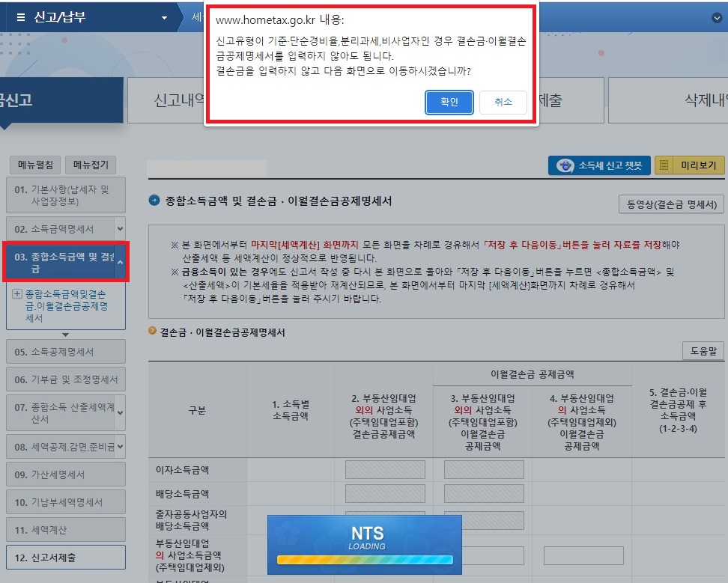728x583 pixels.
Task: Open the 동영상(결손금 명세서) button
Action: point(671,204)
